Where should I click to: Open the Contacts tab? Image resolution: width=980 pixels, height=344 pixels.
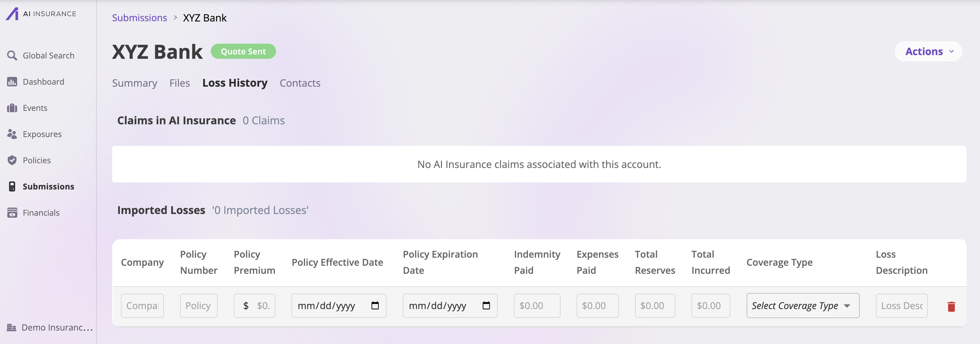click(x=300, y=83)
